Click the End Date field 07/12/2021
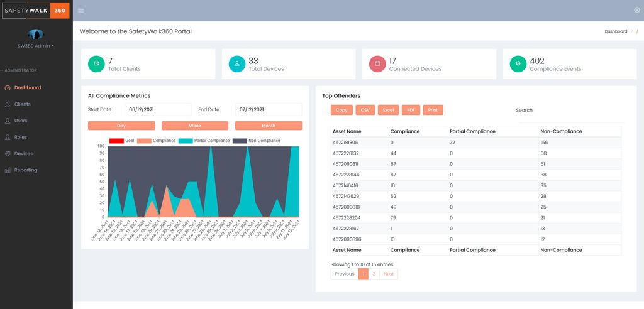 click(x=269, y=109)
